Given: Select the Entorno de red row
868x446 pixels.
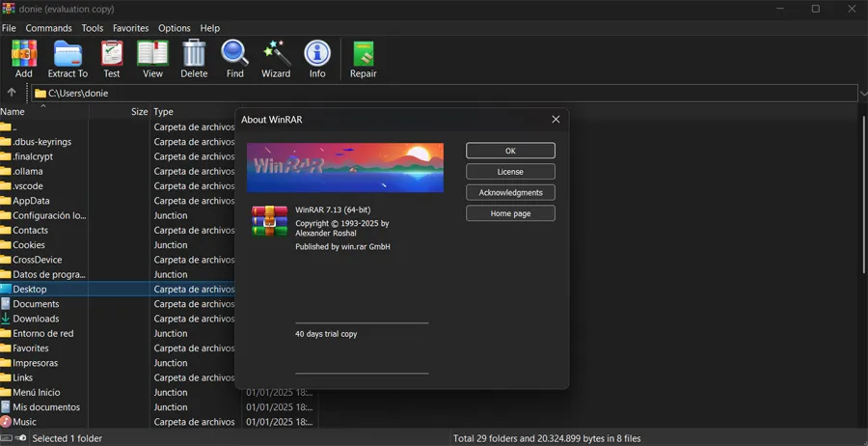Looking at the screenshot, I should 119,333.
